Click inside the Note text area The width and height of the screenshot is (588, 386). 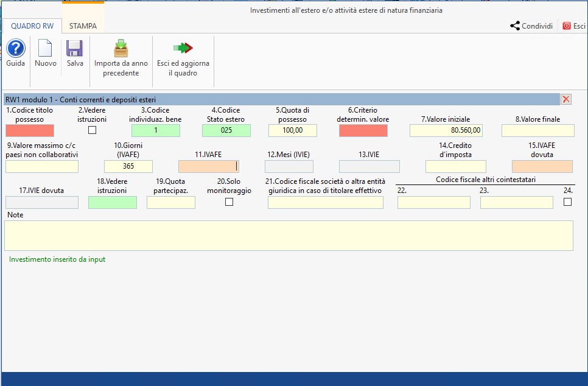[289, 235]
